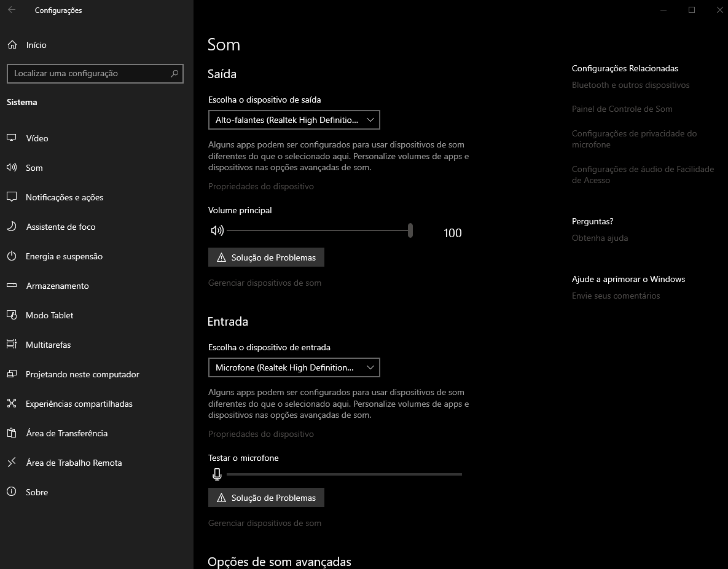
Task: Go back with the arrow icon
Action: pyautogui.click(x=12, y=10)
